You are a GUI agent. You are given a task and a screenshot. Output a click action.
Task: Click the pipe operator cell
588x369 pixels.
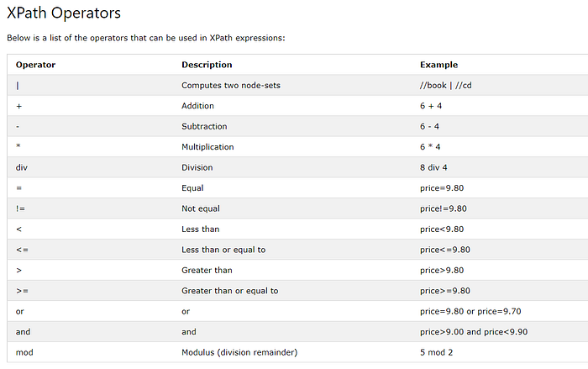click(18, 86)
